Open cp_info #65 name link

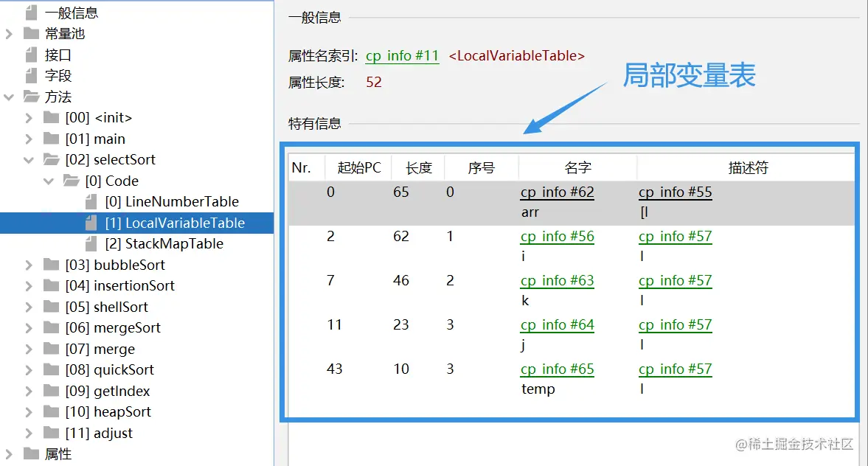tap(557, 369)
